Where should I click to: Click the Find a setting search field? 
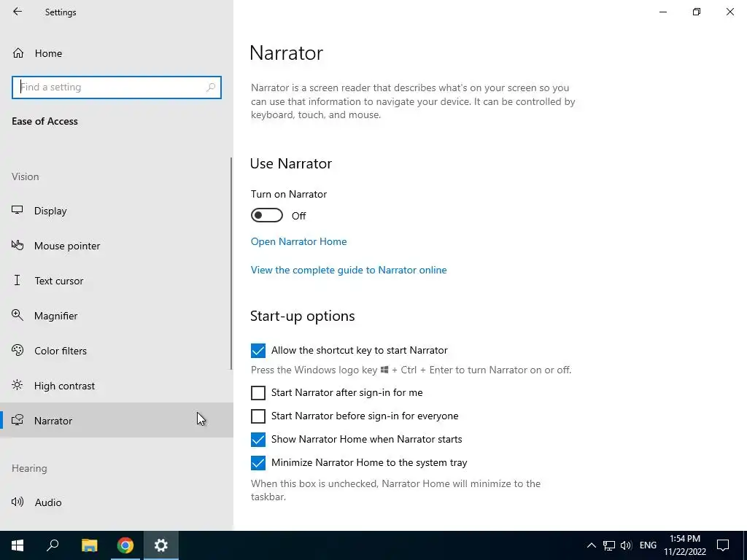[117, 87]
